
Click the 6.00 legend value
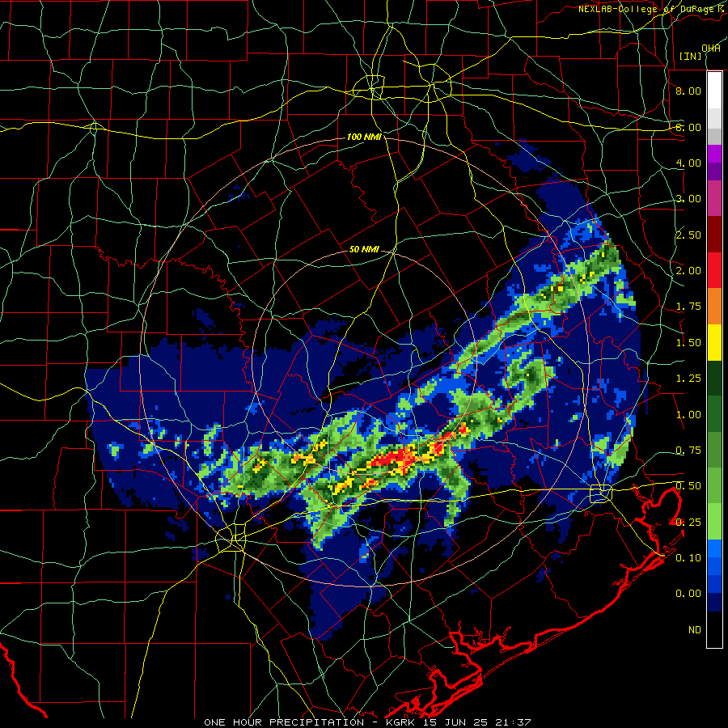pyautogui.click(x=688, y=127)
